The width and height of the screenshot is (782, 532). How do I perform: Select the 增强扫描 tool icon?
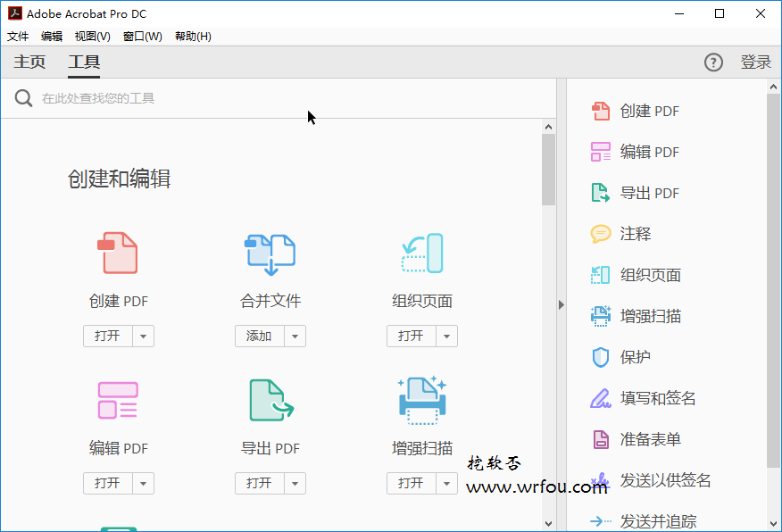(x=421, y=399)
